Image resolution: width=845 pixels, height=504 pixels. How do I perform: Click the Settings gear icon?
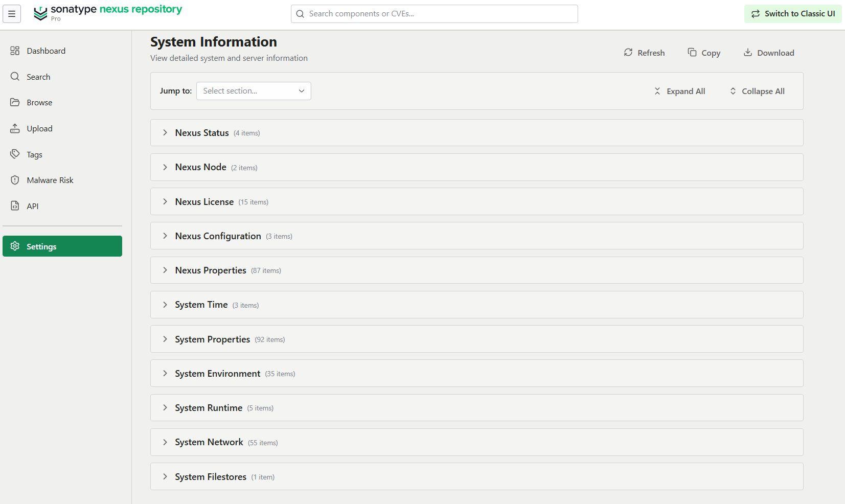coord(15,246)
